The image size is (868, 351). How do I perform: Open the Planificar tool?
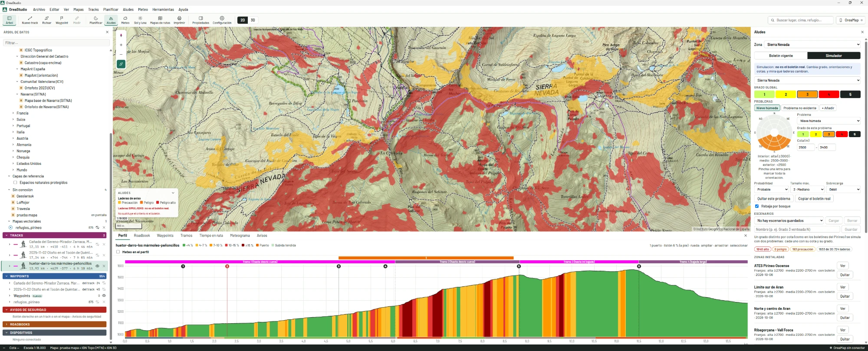coord(96,20)
